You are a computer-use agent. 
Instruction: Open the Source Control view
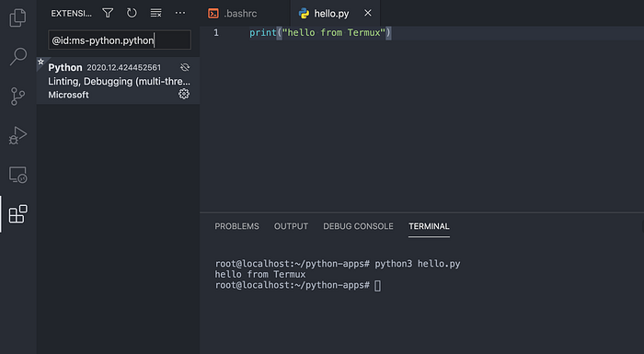[x=17, y=97]
